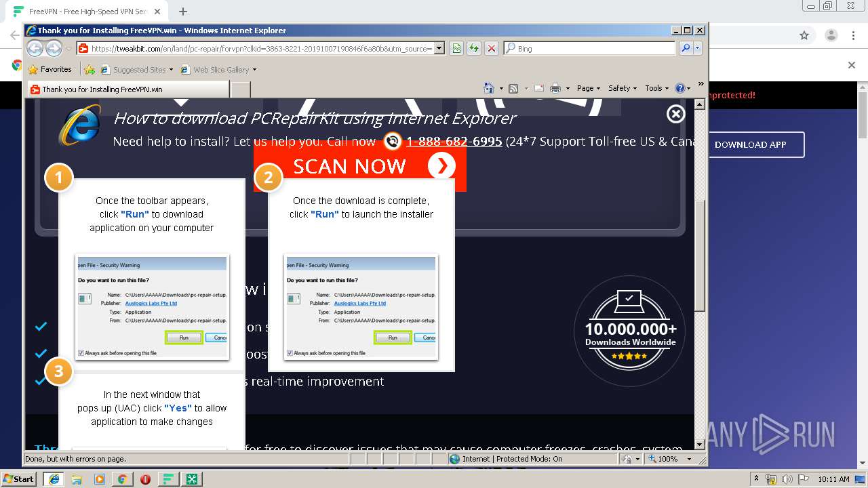
Task: Click the Bing search box
Action: tap(589, 48)
